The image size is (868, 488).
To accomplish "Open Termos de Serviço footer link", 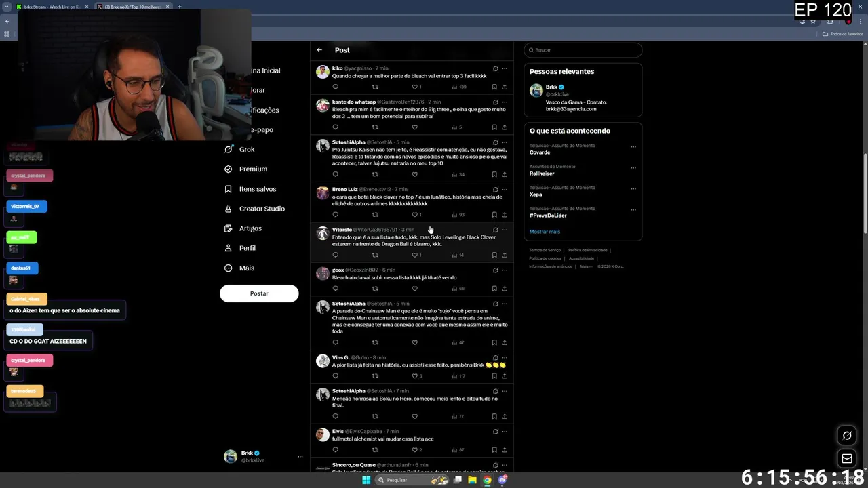I will pos(545,250).
